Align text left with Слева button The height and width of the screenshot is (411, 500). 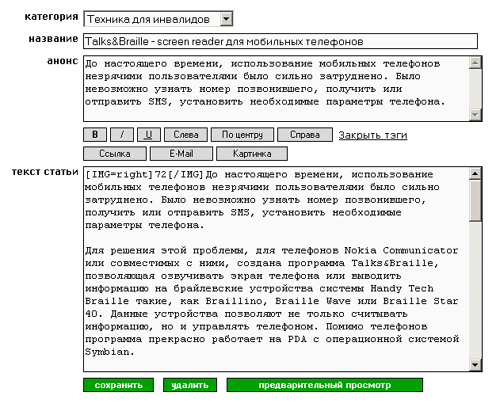(x=186, y=135)
